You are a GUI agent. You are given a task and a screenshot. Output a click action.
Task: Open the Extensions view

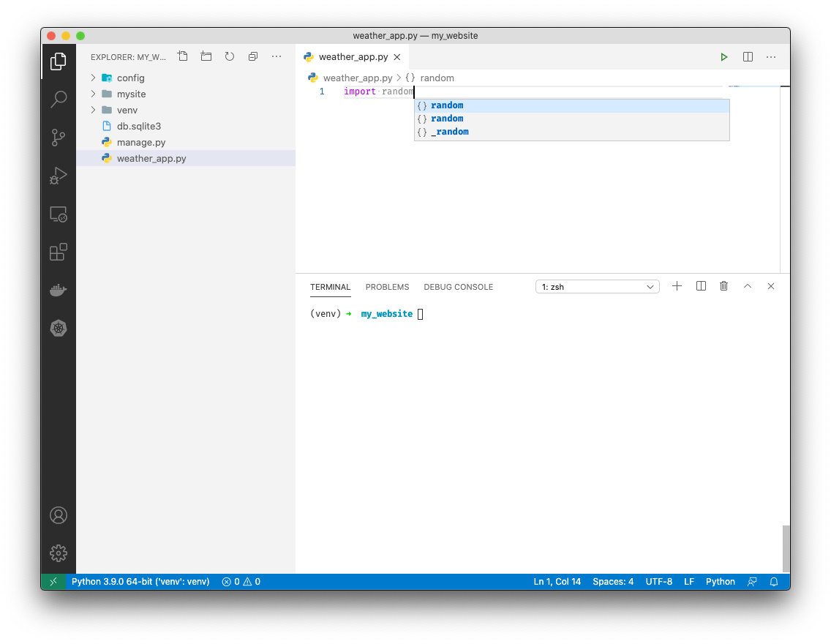pos(59,252)
